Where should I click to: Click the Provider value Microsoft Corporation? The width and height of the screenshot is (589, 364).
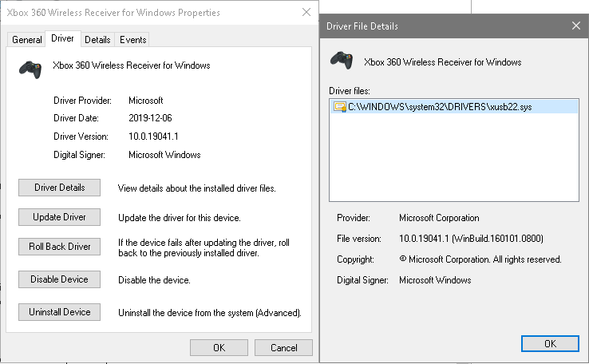(x=439, y=218)
